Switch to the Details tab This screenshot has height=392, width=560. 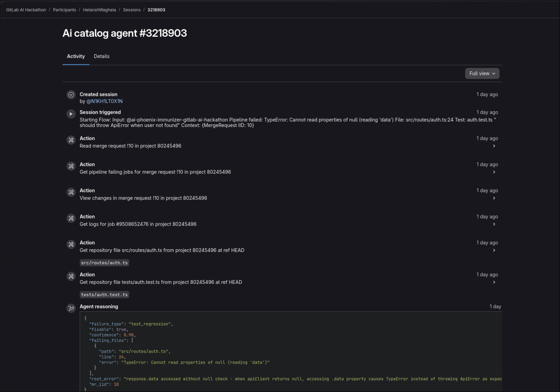(x=101, y=56)
